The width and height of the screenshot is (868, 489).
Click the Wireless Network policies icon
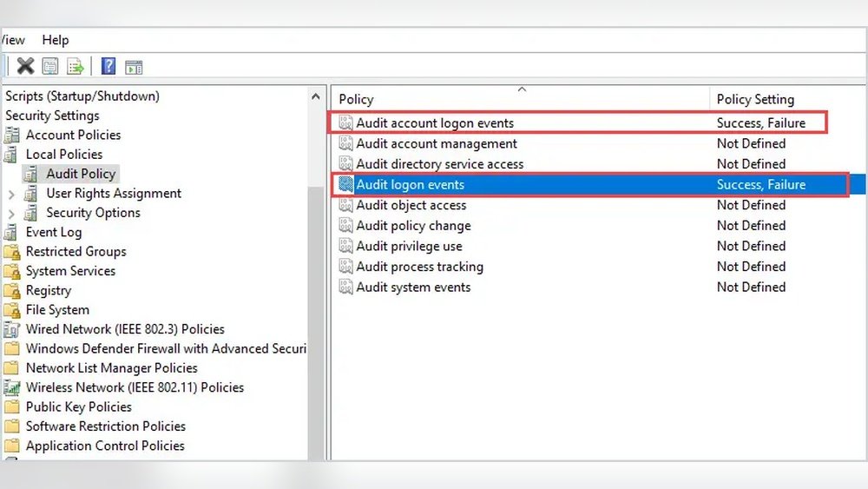pos(12,387)
